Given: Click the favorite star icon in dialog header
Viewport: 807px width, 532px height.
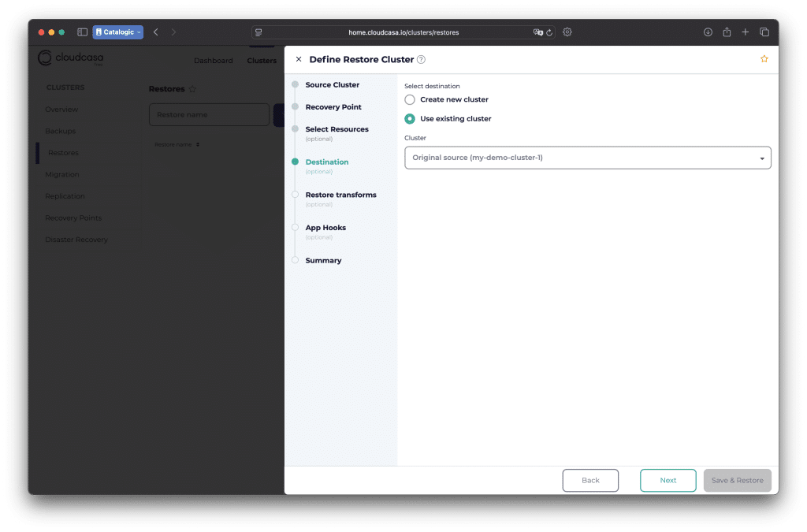Looking at the screenshot, I should 763,59.
